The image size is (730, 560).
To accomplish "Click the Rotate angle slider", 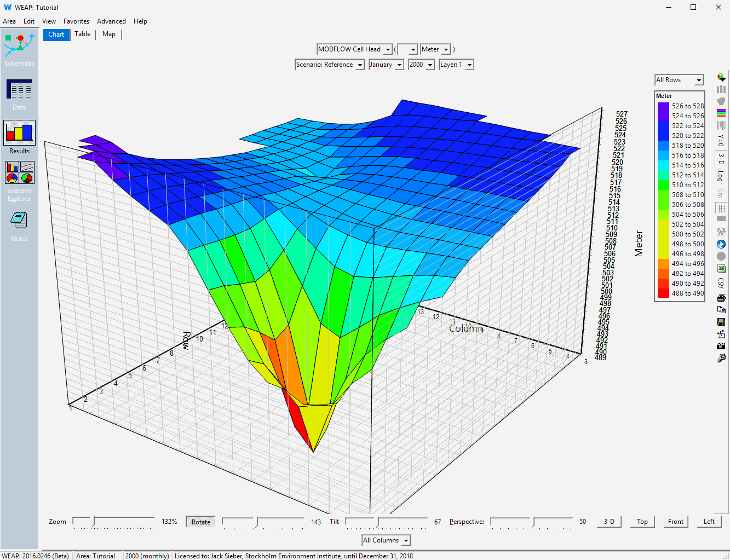I will coord(263,522).
